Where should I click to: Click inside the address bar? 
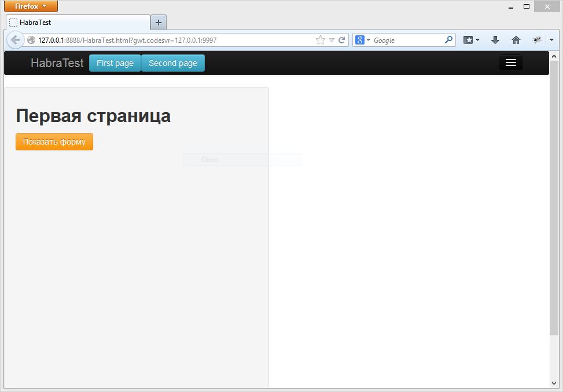click(174, 40)
